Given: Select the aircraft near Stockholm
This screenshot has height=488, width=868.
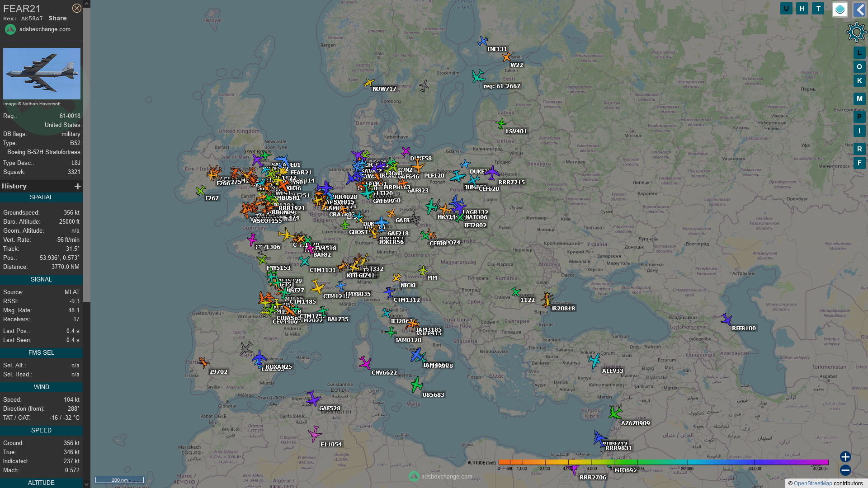Looking at the screenshot, I should [424, 85].
